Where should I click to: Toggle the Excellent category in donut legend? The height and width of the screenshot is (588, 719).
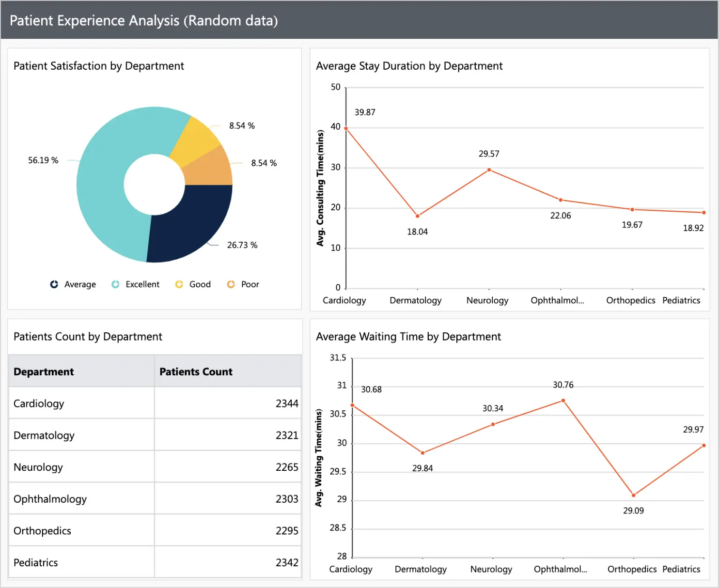coord(115,284)
